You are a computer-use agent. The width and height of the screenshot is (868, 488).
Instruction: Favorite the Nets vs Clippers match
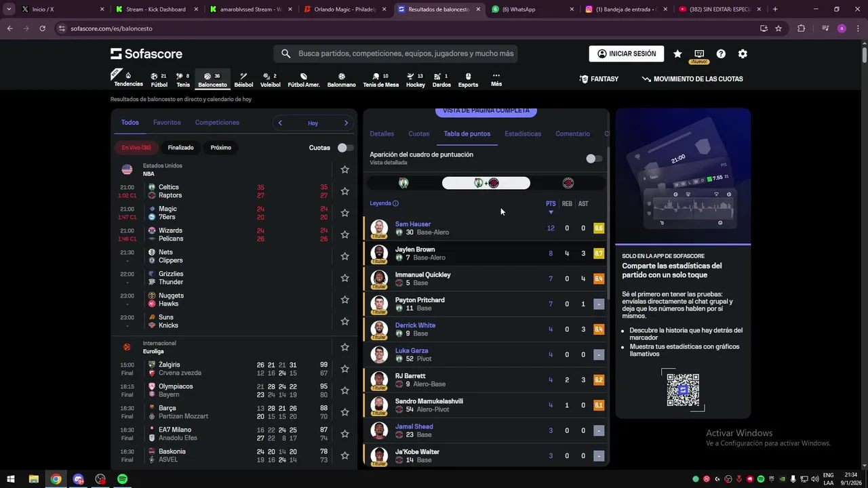(344, 256)
